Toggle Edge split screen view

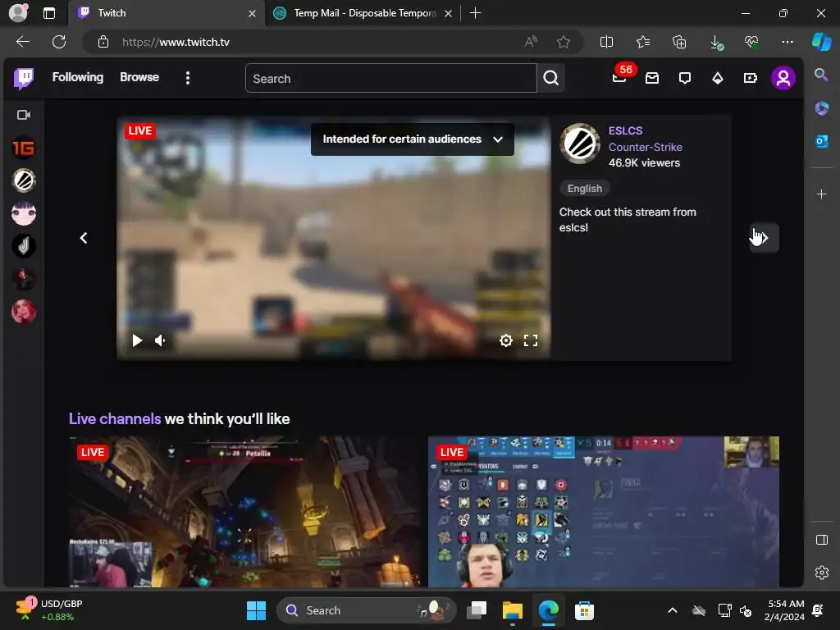tap(606, 42)
